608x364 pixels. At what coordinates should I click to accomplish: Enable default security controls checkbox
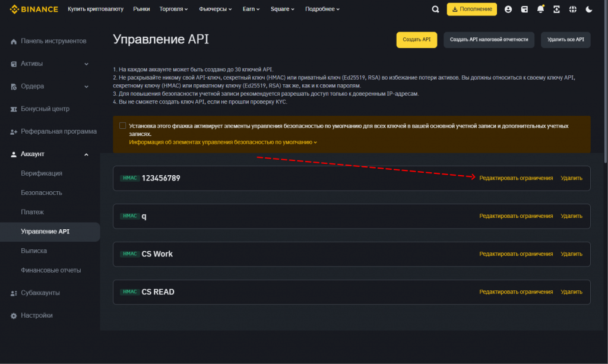click(122, 126)
